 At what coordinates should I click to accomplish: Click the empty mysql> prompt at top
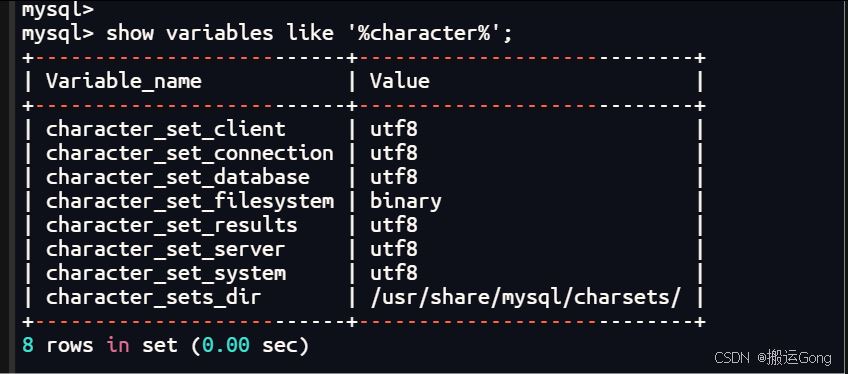tap(58, 9)
